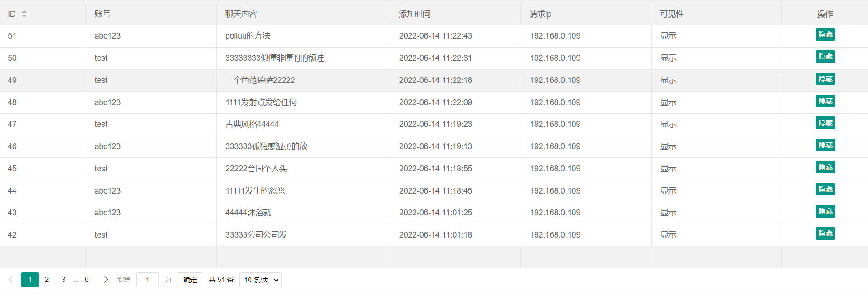Viewport: 868px width, 296px height.
Task: Click the 确定 confirm button
Action: point(190,280)
